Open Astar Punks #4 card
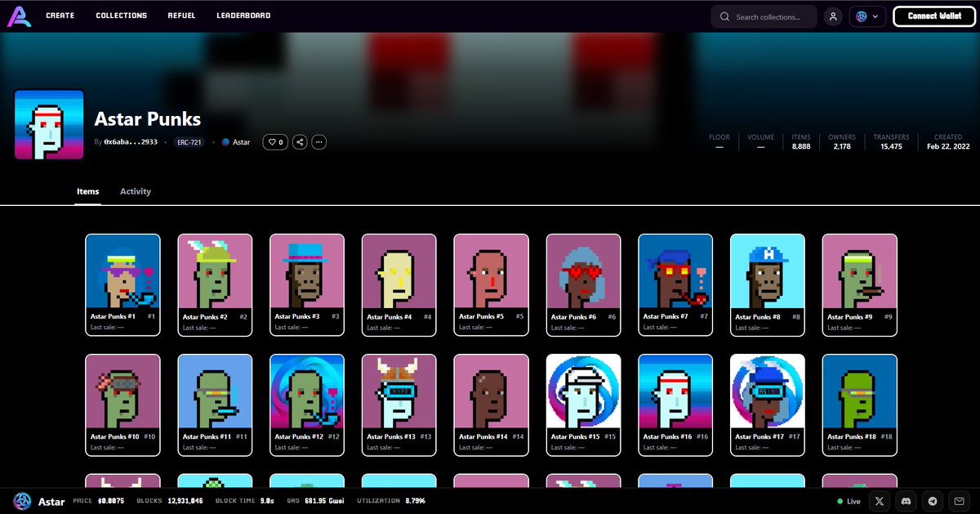 click(x=399, y=285)
